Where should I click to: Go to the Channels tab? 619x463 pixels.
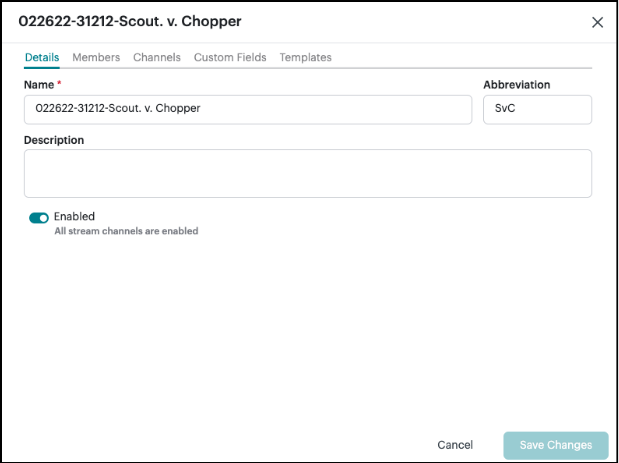pyautogui.click(x=157, y=58)
